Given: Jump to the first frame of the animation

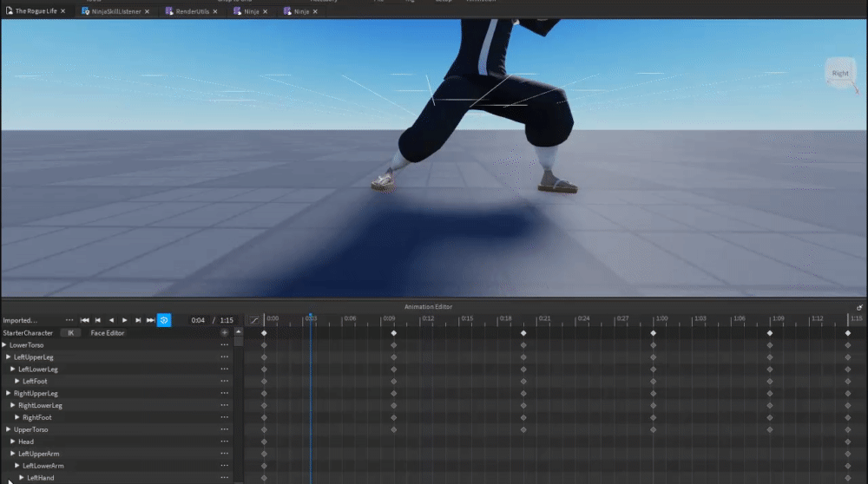Looking at the screenshot, I should pyautogui.click(x=85, y=320).
